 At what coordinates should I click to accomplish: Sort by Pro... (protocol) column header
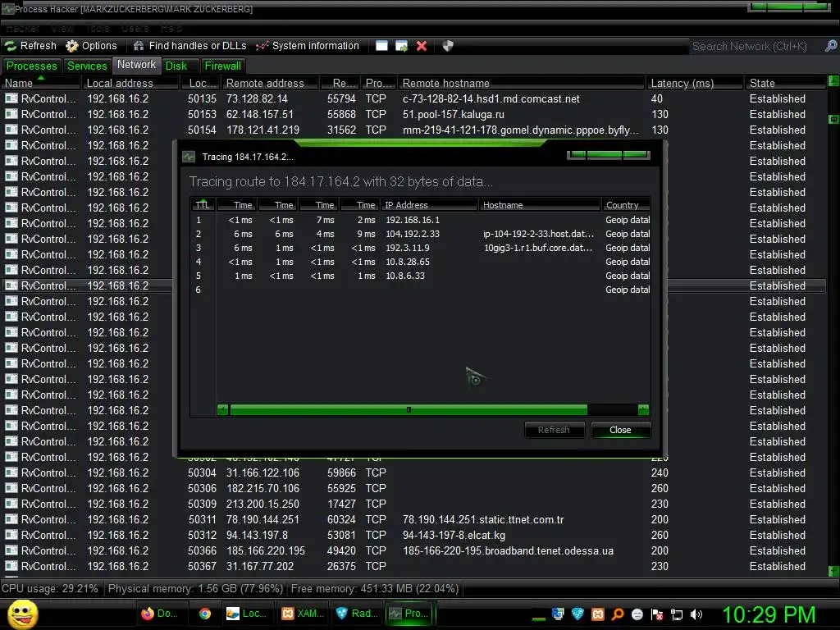click(379, 83)
